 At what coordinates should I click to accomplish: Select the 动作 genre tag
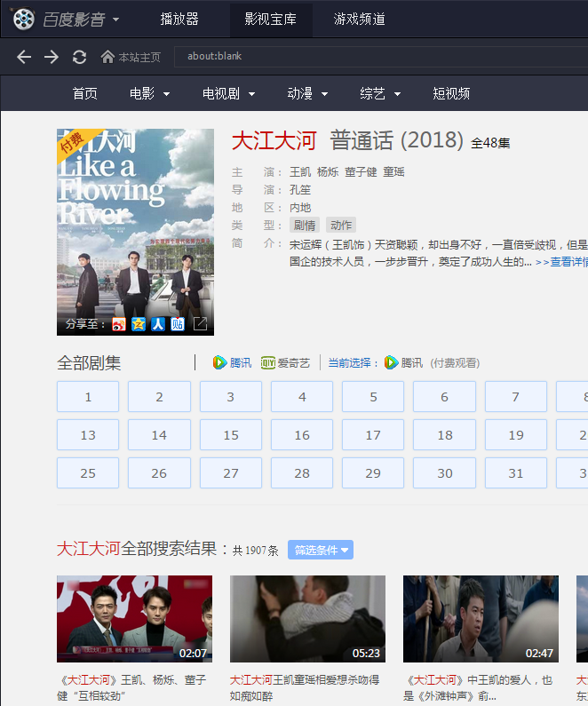pyautogui.click(x=341, y=226)
